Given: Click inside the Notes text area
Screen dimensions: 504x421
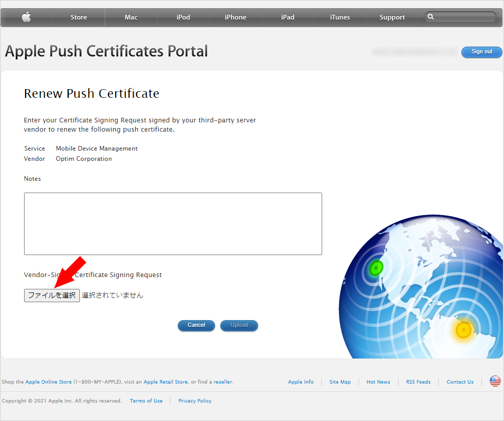Looking at the screenshot, I should (x=173, y=224).
